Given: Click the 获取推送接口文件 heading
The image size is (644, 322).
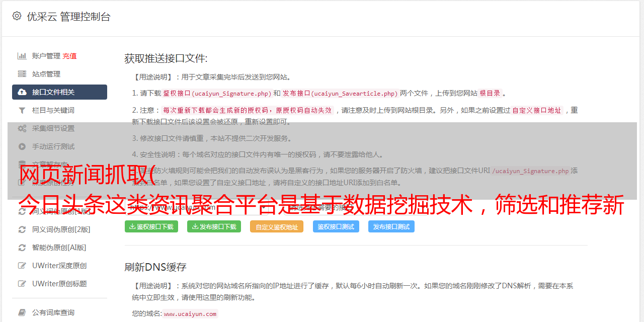Looking at the screenshot, I should [166, 58].
